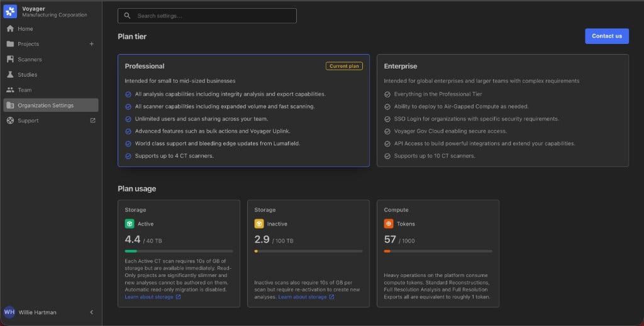
Task: Click checkmark beside 'Advanced features such as bulk actions'
Action: coord(128,131)
